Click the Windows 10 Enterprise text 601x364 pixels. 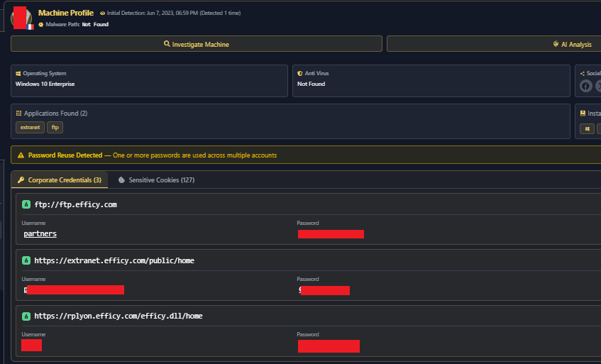[45, 84]
